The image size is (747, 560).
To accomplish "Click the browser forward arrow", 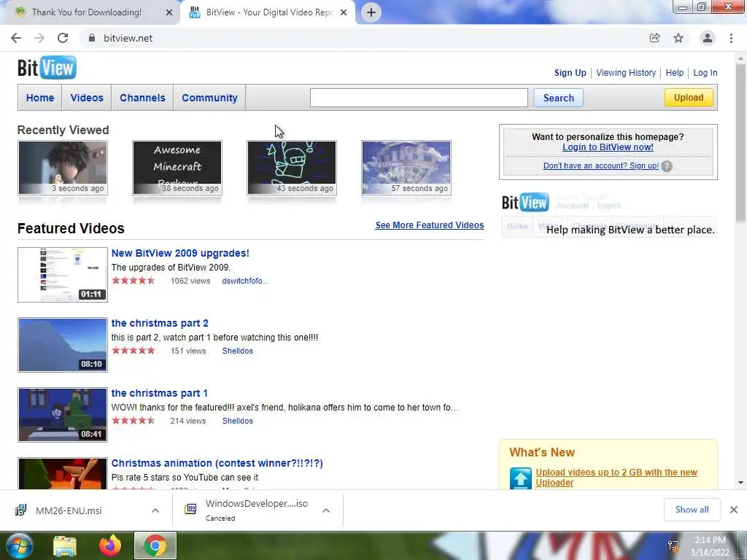I will tap(39, 38).
